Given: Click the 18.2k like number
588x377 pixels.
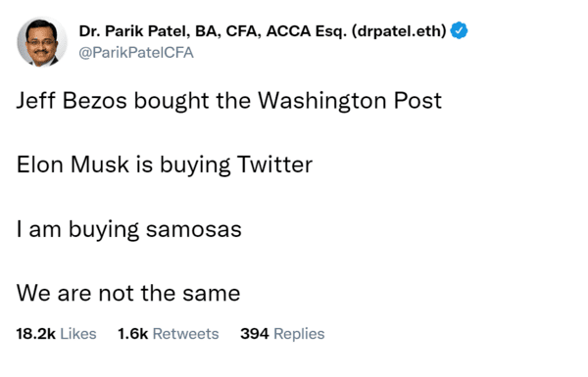Looking at the screenshot, I should click(x=35, y=334).
